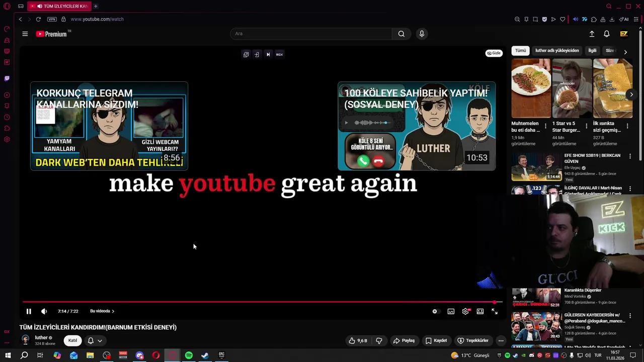Open a new tab with the plus button
Image resolution: width=644 pixels, height=362 pixels.
click(96, 6)
